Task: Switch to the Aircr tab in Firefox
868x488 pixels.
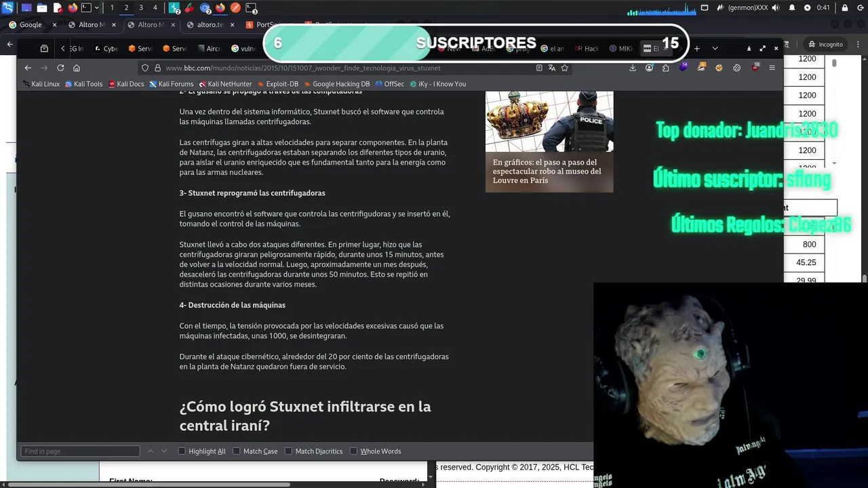Action: 209,48
